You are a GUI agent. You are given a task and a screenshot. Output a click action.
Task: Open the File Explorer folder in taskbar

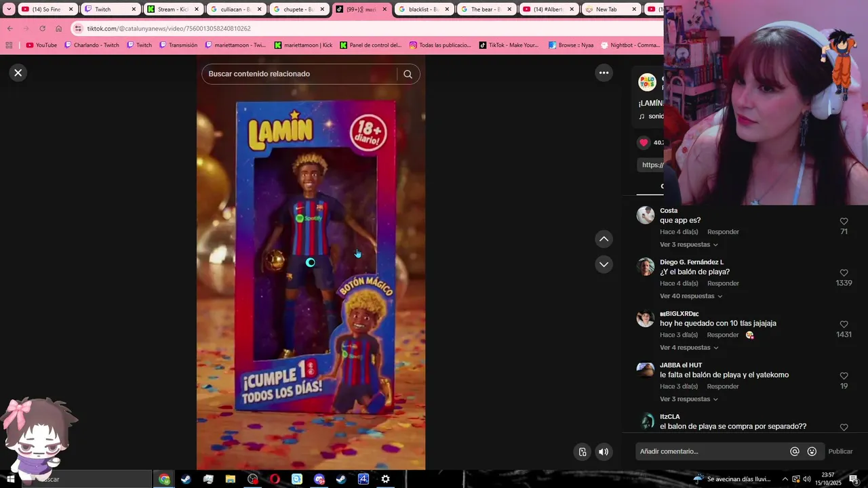tap(231, 479)
